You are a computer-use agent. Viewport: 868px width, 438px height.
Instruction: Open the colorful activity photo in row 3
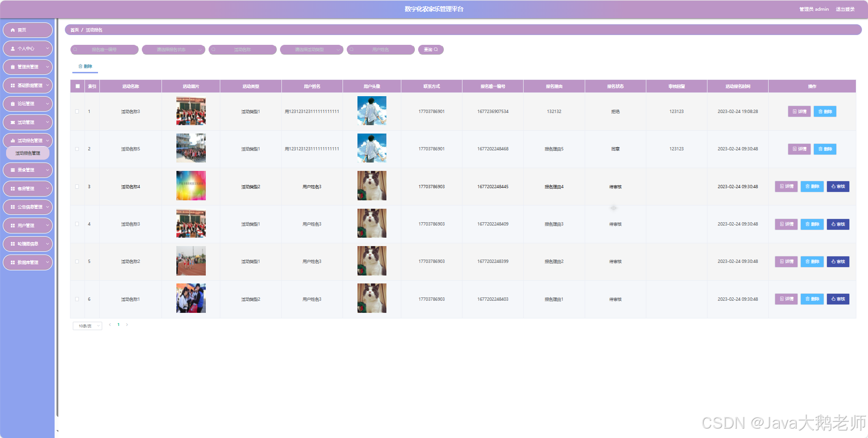(x=191, y=186)
